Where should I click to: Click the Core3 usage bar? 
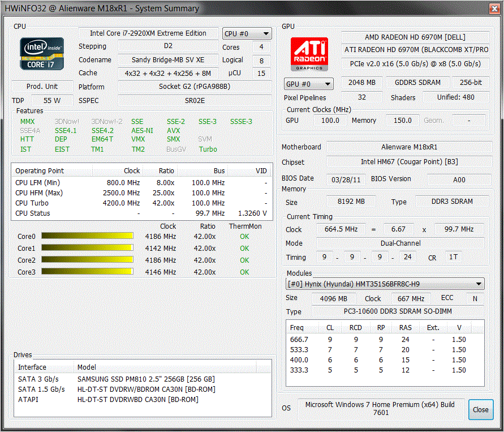coord(87,272)
